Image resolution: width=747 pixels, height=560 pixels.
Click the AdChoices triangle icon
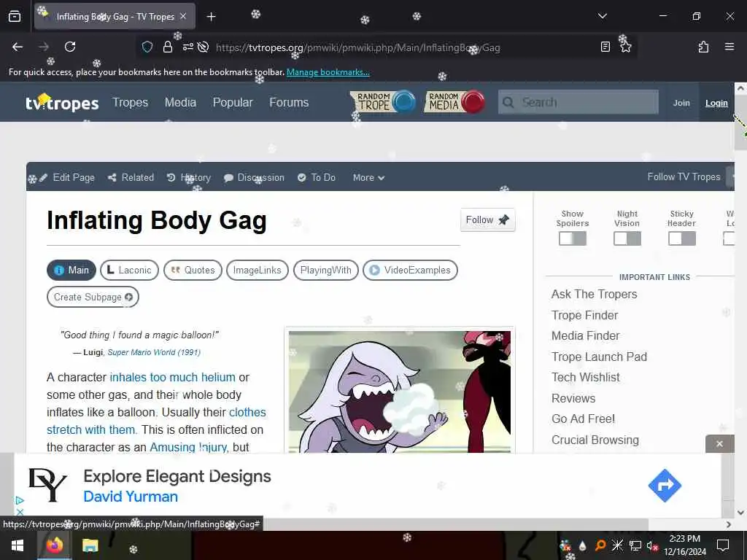coord(20,500)
